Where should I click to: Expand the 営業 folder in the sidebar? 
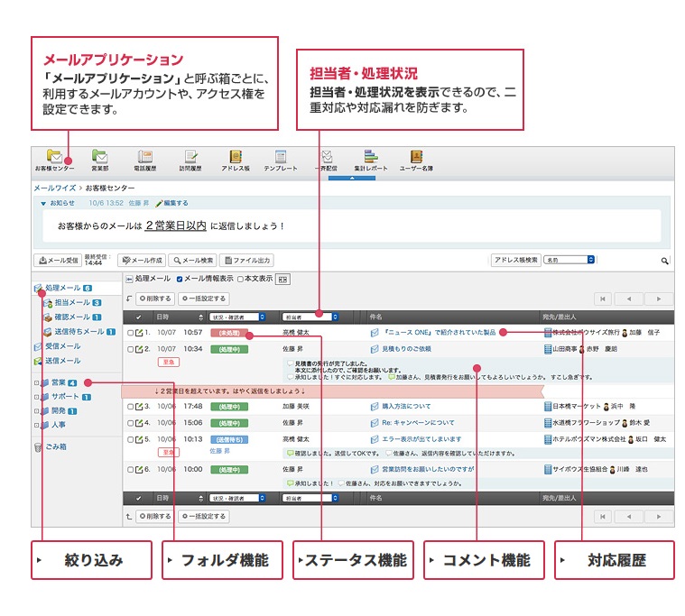37,383
